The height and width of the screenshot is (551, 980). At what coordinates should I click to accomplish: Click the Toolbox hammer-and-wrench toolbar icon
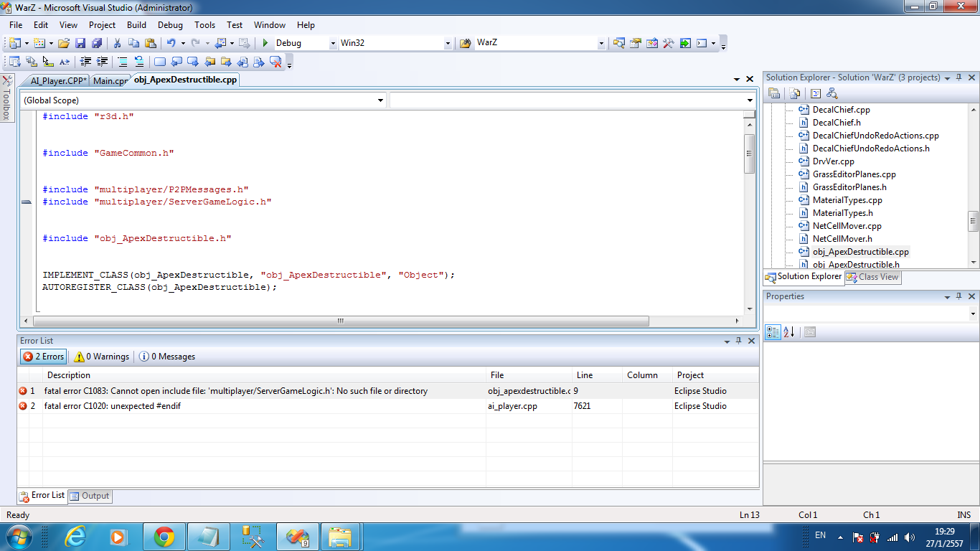[x=668, y=43]
